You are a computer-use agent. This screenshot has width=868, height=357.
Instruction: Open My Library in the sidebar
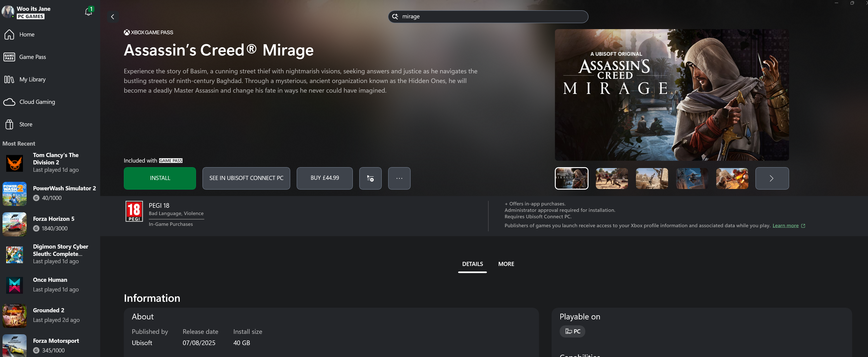32,80
